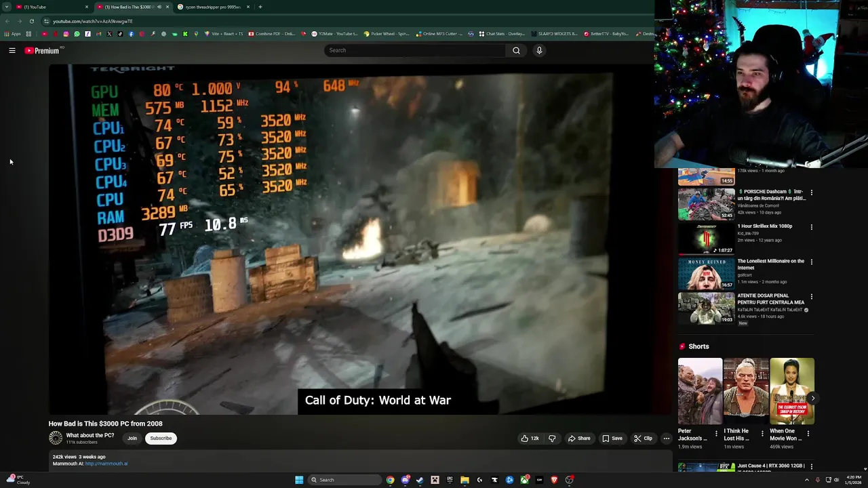Play the PORSCHE Dashcam thumbnail
This screenshot has height=488, width=868.
tap(706, 204)
